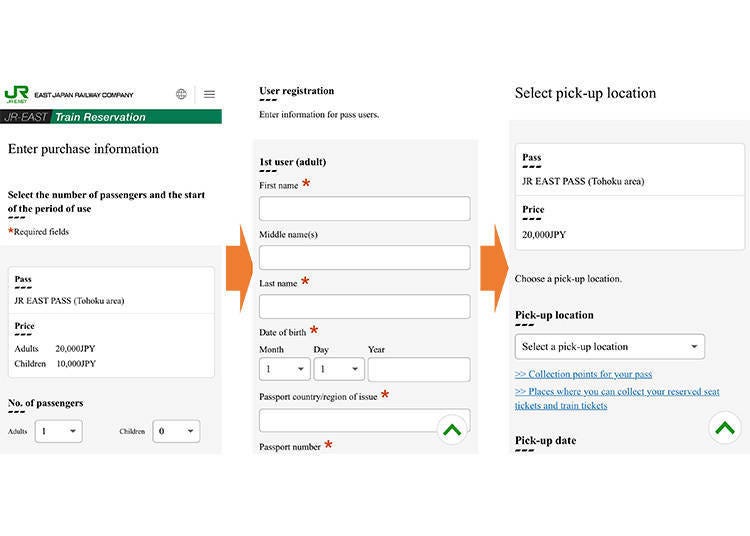The width and height of the screenshot is (750, 536).
Task: Open the Adults passenger count dropdown
Action: click(58, 431)
